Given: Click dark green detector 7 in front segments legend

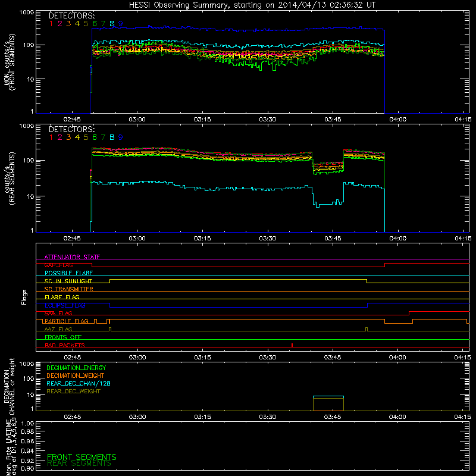Looking at the screenshot, I should pyautogui.click(x=103, y=24).
